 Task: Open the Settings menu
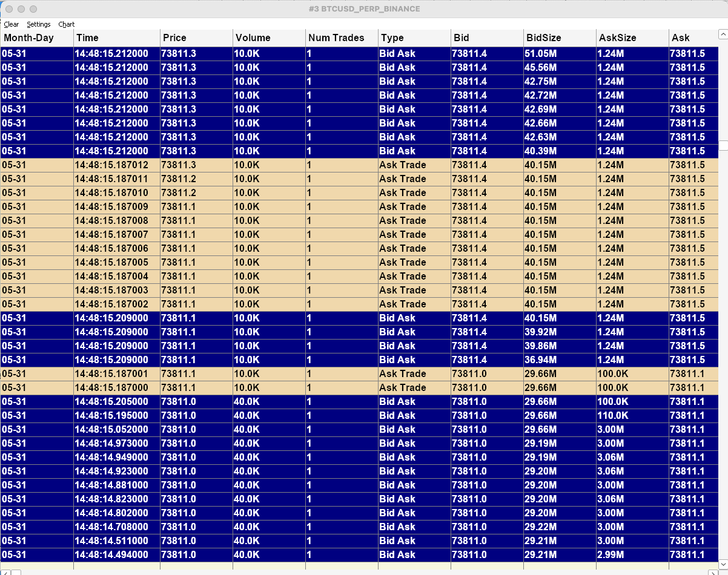click(39, 24)
